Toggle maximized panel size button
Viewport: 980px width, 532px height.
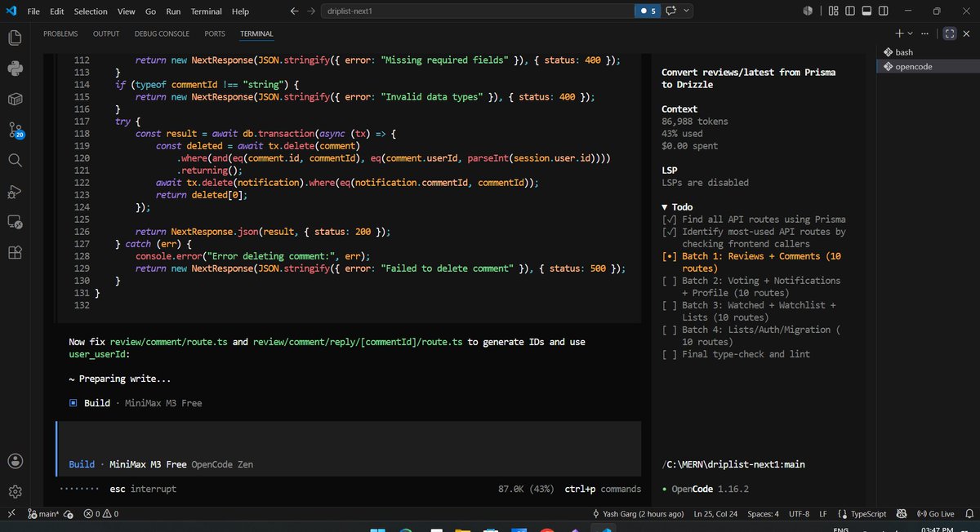point(949,33)
